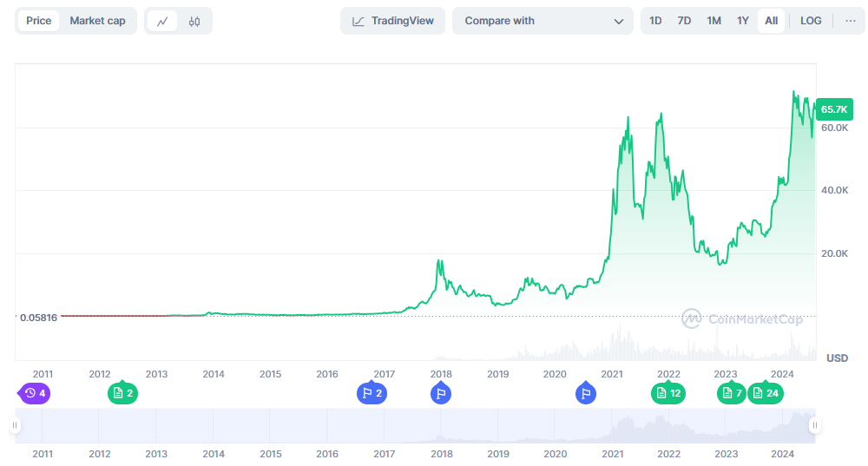Set chart range to 7D
The image size is (868, 466).
(684, 21)
